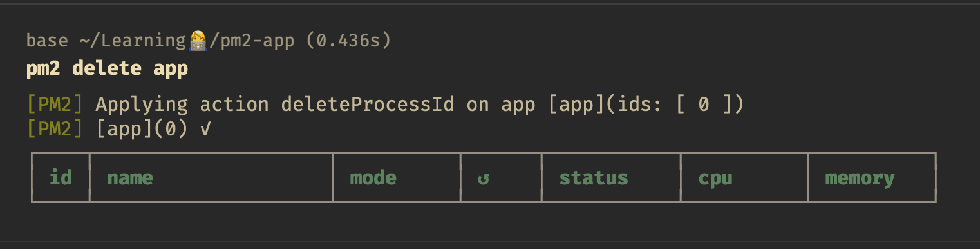Select the name column header
The height and width of the screenshot is (249, 980).
pyautogui.click(x=130, y=177)
